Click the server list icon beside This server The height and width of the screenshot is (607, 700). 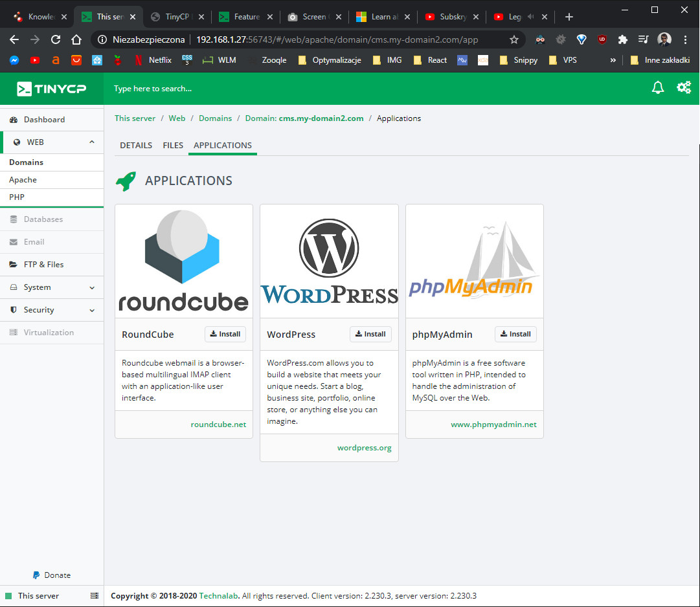tap(95, 596)
